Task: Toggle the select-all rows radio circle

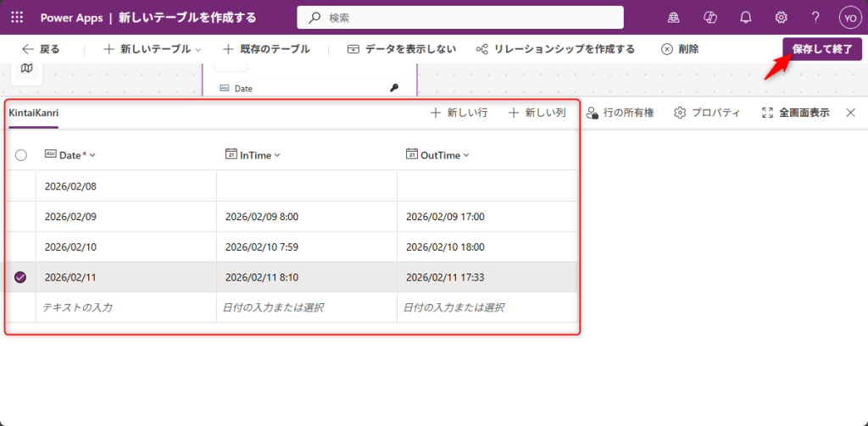Action: pos(21,155)
